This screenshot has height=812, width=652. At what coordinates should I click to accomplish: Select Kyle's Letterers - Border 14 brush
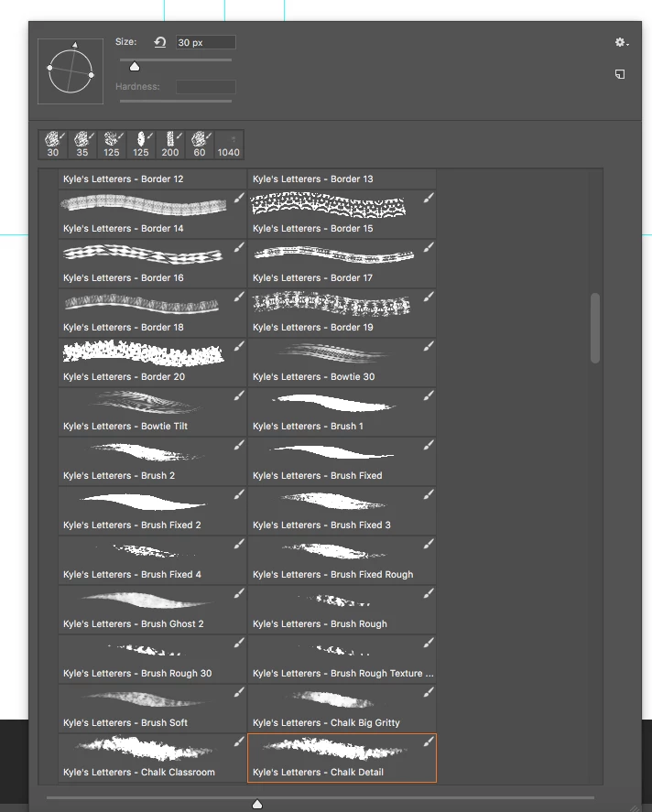click(x=152, y=214)
